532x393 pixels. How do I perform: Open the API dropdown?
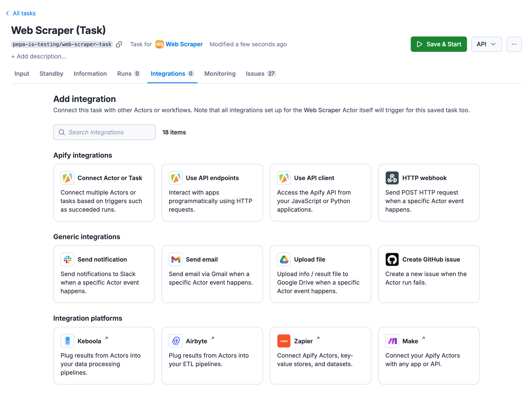[x=486, y=44]
